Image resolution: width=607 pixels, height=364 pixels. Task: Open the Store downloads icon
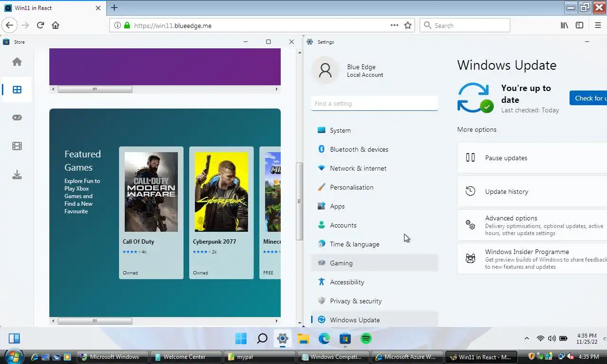pos(17,175)
